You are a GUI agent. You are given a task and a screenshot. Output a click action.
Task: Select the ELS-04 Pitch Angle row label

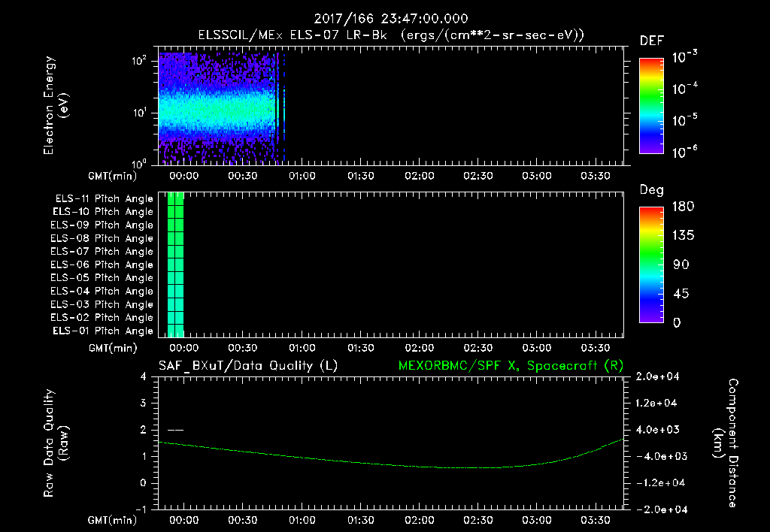(102, 292)
